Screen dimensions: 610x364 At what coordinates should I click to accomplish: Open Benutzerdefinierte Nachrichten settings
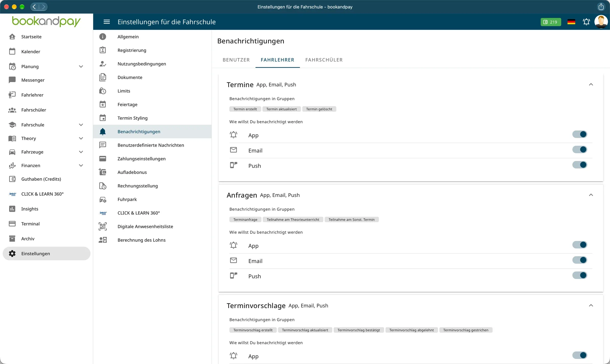pyautogui.click(x=152, y=145)
